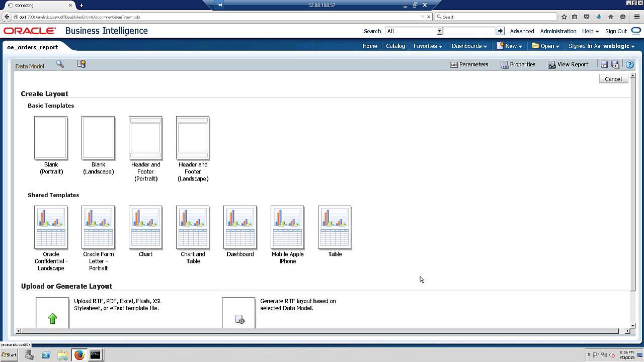Click the Firefox Search box
Screen dimensions: 644x362
click(x=496, y=17)
